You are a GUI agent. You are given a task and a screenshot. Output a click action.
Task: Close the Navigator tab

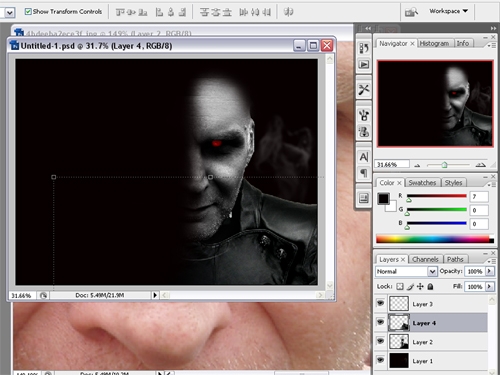pyautogui.click(x=412, y=44)
